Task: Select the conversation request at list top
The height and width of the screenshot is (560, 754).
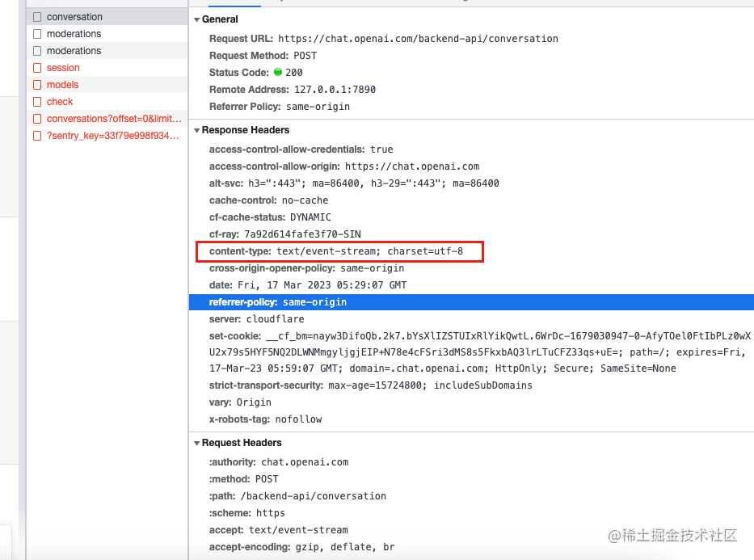Action: click(73, 16)
